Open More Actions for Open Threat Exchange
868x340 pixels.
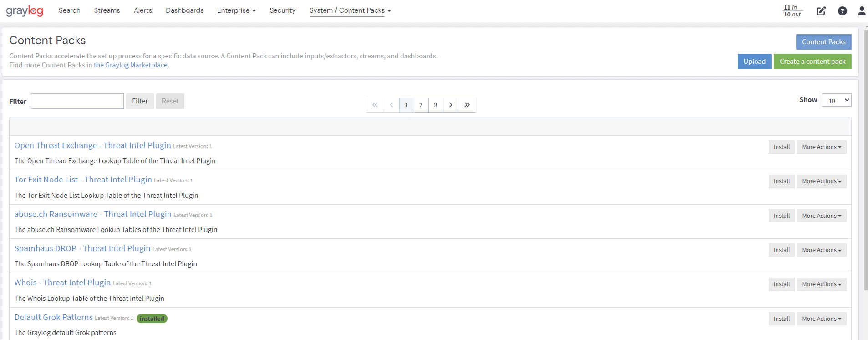tap(821, 147)
